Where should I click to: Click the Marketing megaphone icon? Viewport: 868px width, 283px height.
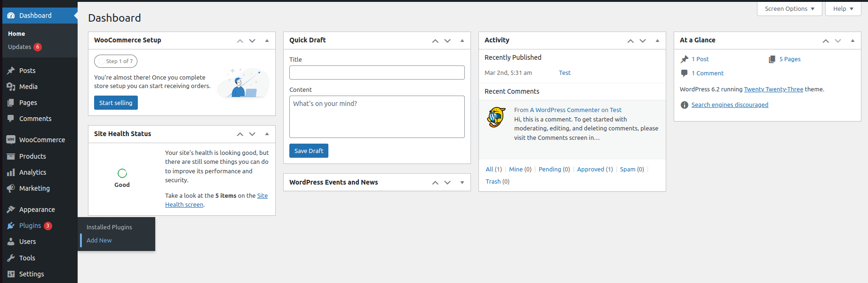pos(11,188)
